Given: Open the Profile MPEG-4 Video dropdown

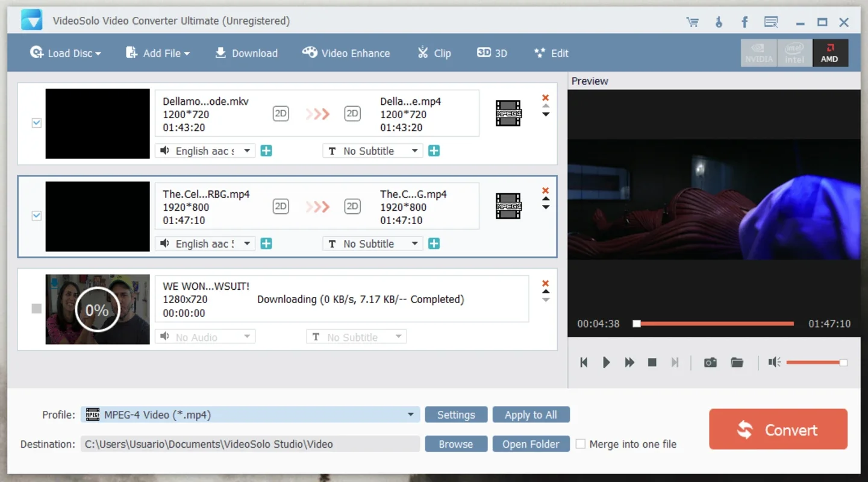Looking at the screenshot, I should [x=250, y=415].
